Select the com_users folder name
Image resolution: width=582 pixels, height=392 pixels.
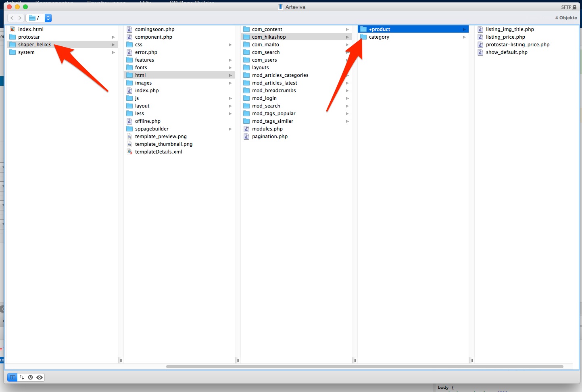(x=265, y=60)
